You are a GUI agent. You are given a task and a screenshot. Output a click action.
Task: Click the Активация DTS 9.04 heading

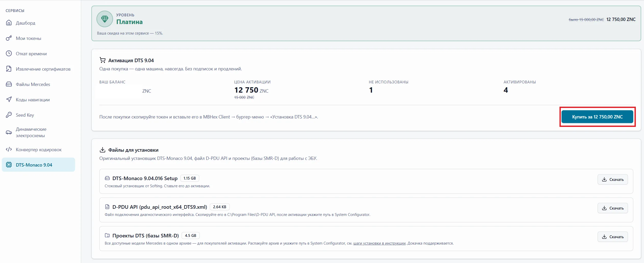click(131, 60)
